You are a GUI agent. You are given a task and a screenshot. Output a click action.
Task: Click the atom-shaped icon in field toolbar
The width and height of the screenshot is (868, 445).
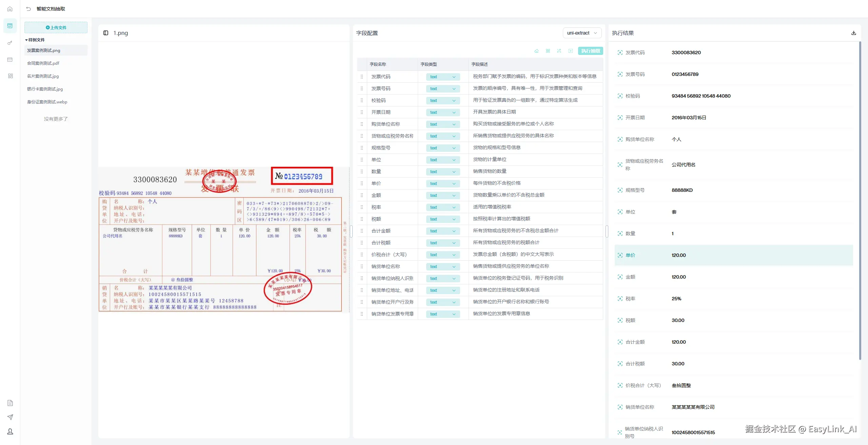coord(548,51)
